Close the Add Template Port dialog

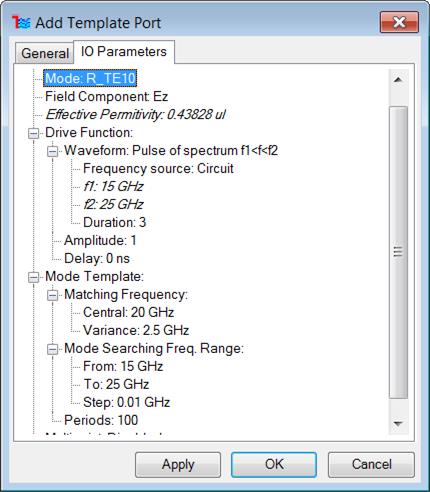point(399,22)
